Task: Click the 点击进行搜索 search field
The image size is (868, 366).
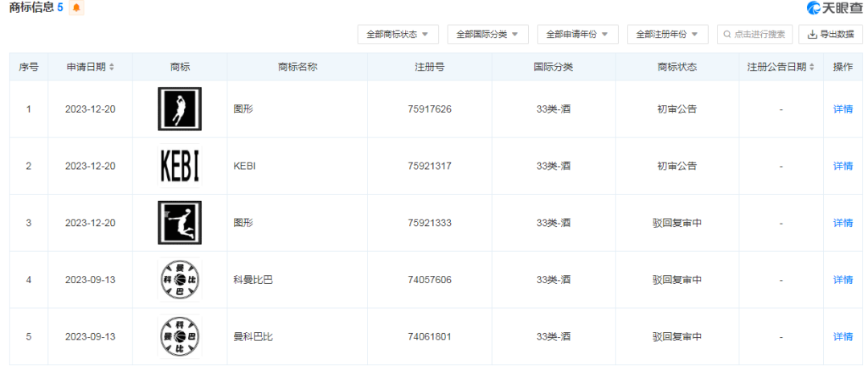Action: [755, 35]
